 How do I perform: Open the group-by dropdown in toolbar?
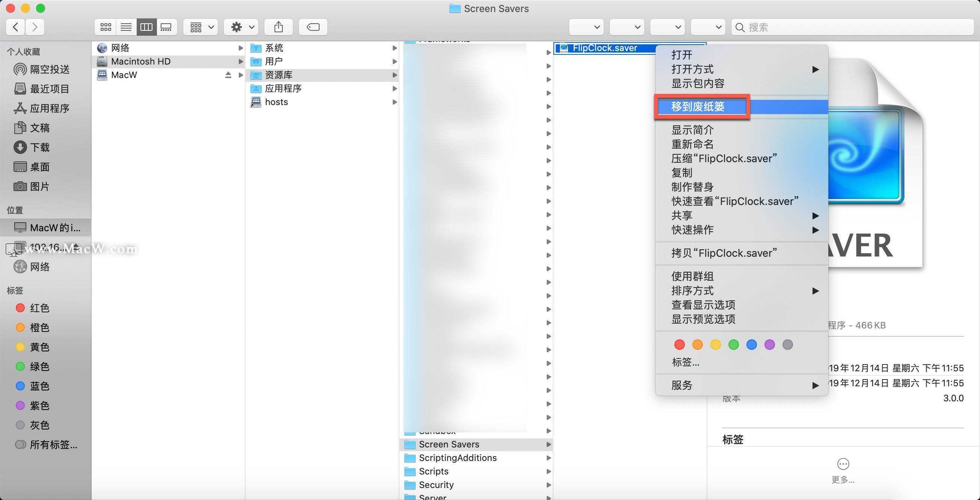point(201,27)
